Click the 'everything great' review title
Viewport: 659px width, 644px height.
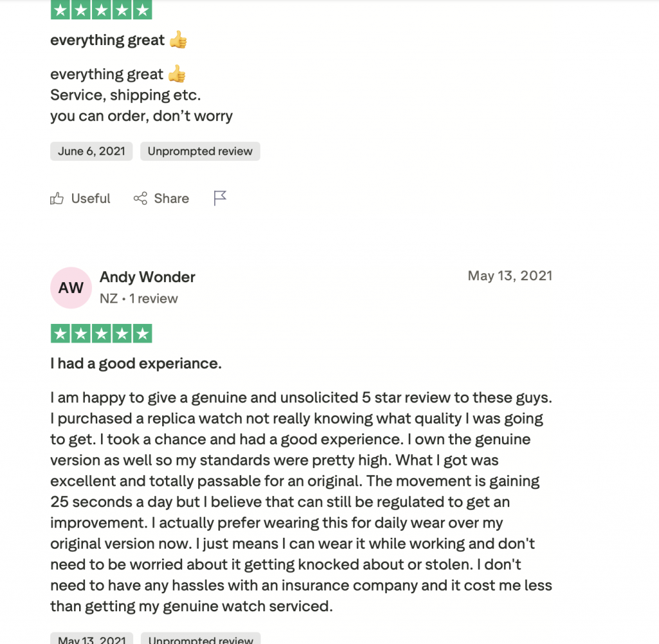(107, 40)
